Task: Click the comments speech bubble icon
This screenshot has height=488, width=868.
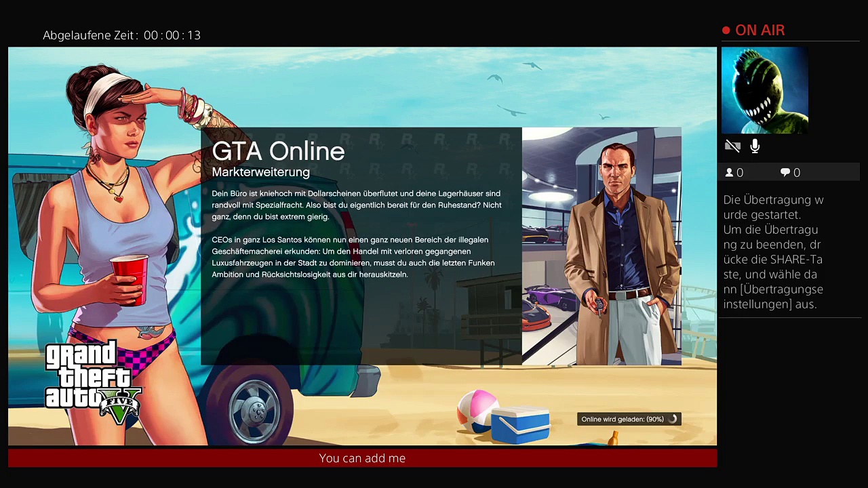Action: click(x=785, y=173)
